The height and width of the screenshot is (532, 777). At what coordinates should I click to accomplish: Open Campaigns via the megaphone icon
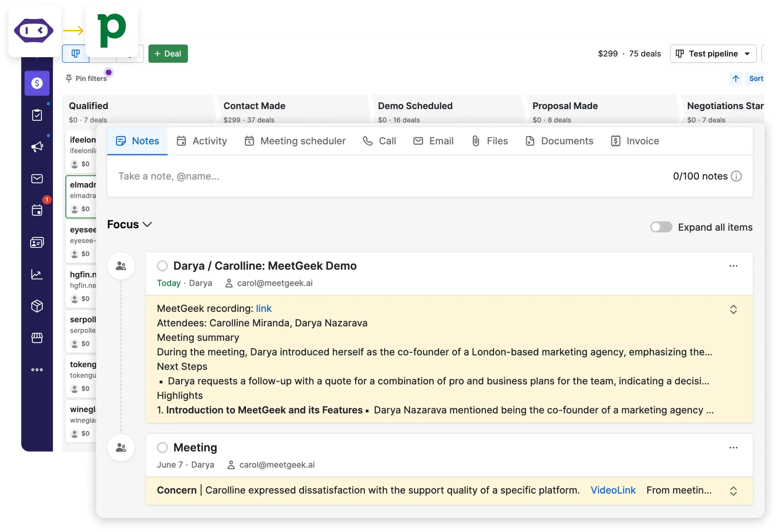[37, 146]
